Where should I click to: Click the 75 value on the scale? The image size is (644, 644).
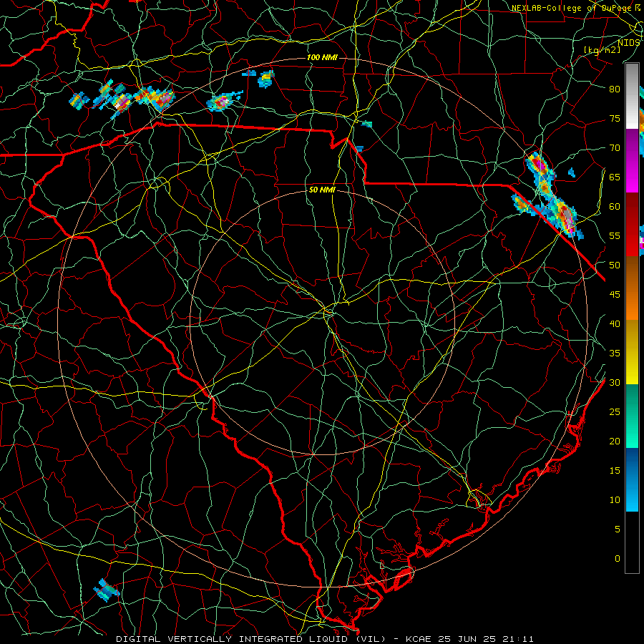(x=615, y=119)
